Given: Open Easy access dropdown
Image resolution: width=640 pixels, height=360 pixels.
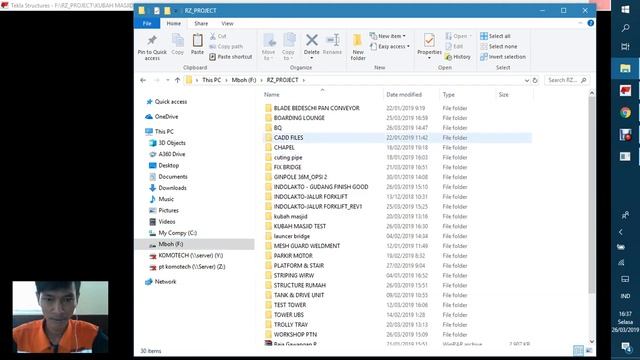Looking at the screenshot, I should 389,47.
